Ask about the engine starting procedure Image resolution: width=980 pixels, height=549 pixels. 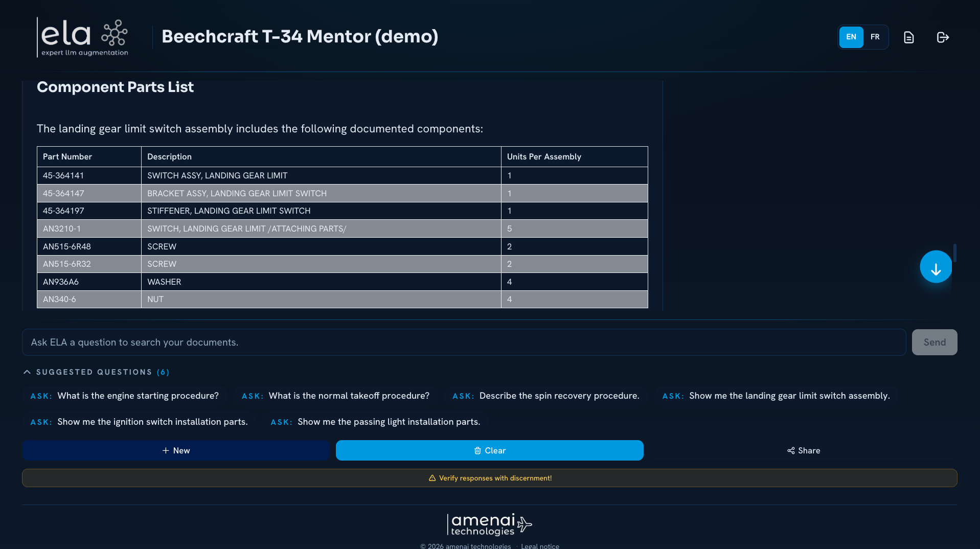coord(125,396)
